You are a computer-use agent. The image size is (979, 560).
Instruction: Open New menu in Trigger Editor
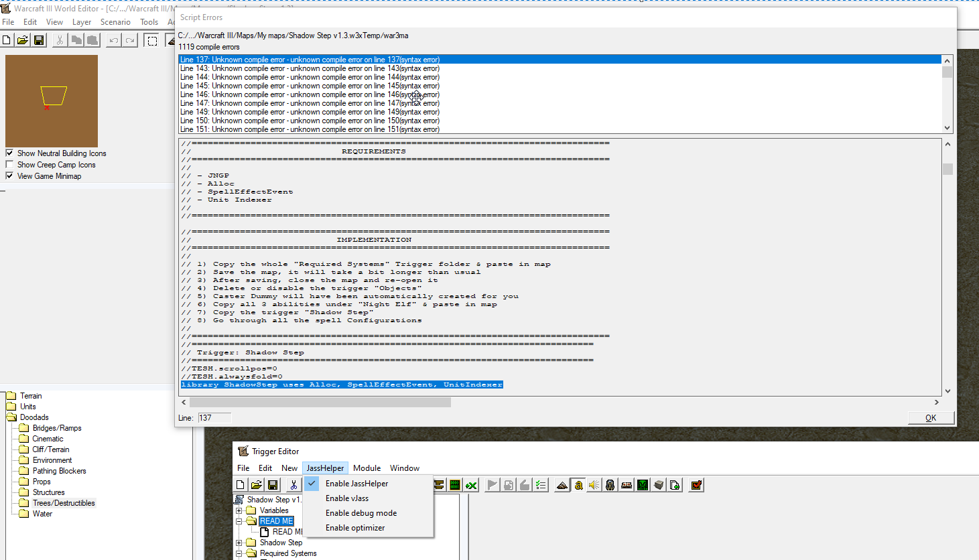coord(289,468)
